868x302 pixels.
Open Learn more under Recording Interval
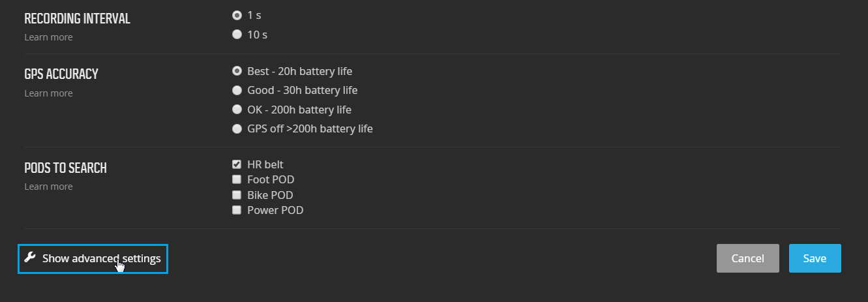pyautogui.click(x=48, y=37)
